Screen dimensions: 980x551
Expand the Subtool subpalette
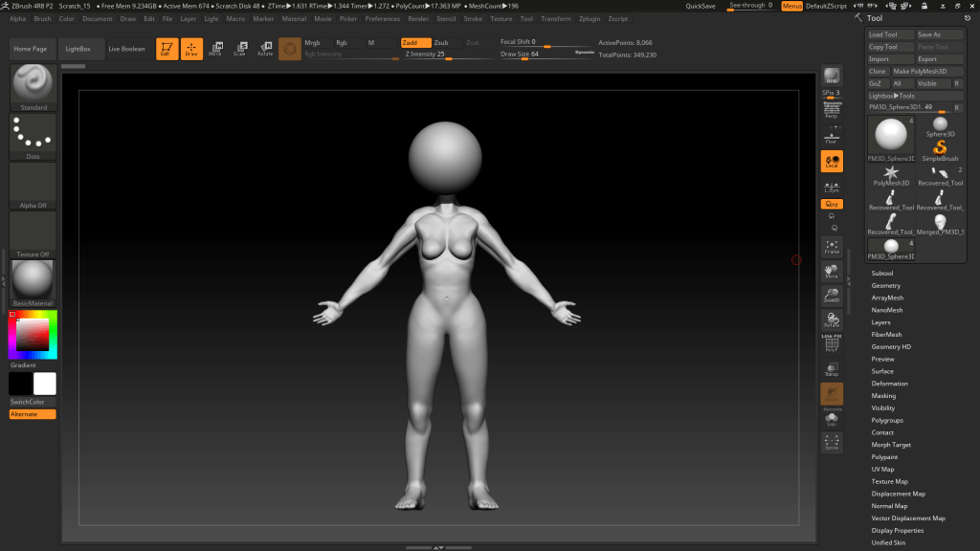[881, 273]
